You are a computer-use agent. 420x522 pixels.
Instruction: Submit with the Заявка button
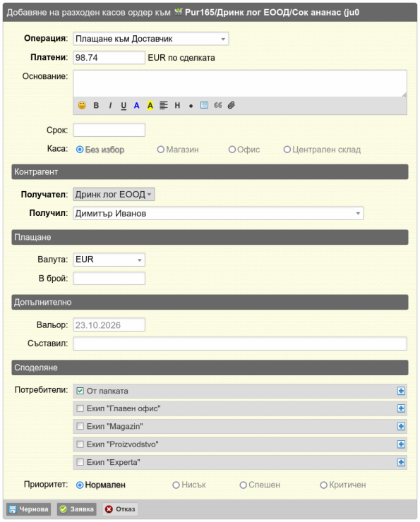77,509
